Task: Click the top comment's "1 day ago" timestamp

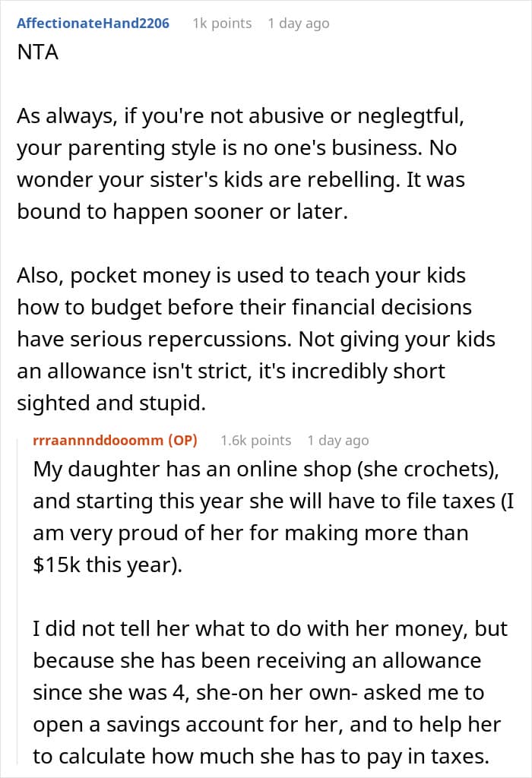Action: (x=298, y=24)
